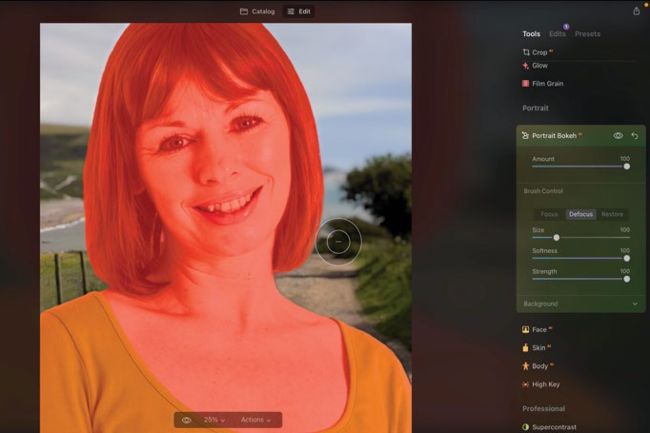Select the Body tool
This screenshot has height=433, width=650.
pos(526,366)
